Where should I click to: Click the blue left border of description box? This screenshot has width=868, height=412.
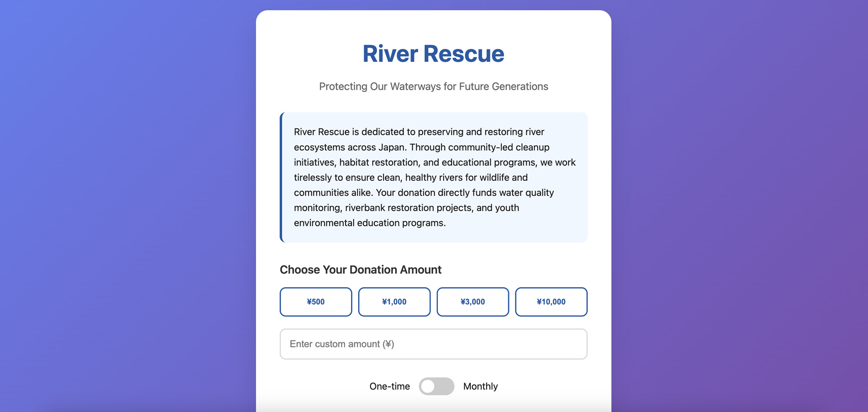point(282,178)
